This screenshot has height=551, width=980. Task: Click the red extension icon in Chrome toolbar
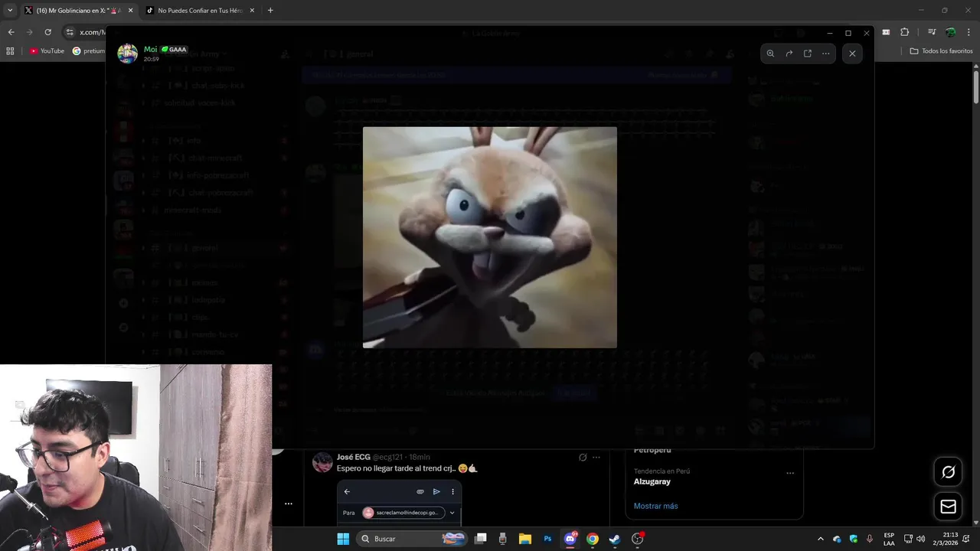coord(886,32)
